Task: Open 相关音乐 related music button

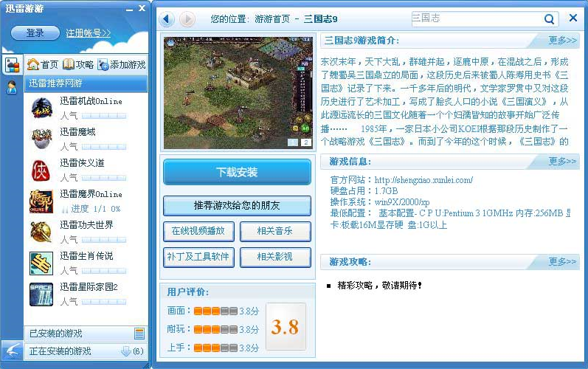Action: click(x=275, y=230)
